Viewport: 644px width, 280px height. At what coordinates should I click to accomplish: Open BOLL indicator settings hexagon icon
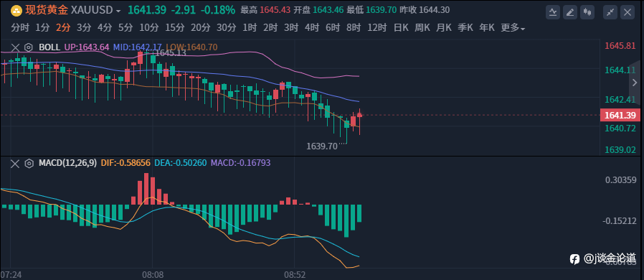(29, 47)
